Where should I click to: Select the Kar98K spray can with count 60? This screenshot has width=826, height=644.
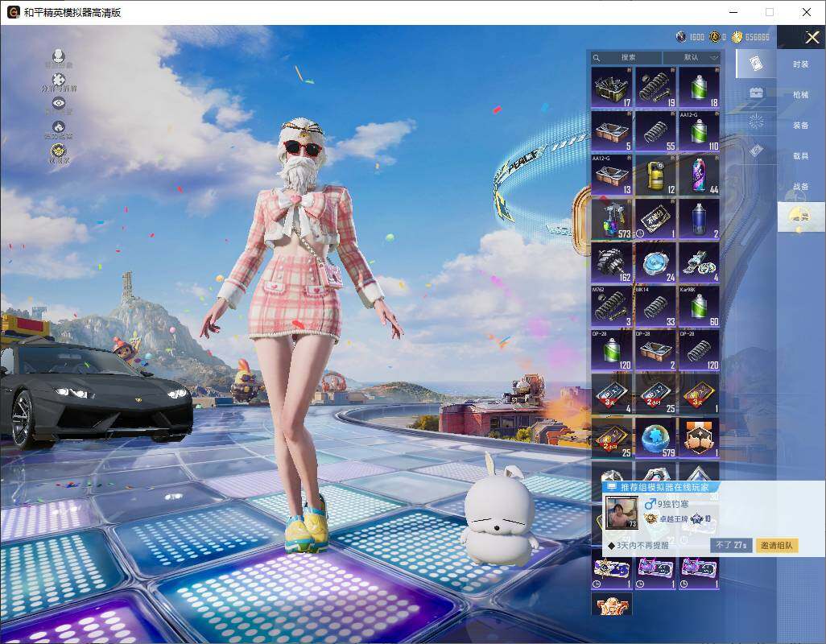point(699,307)
